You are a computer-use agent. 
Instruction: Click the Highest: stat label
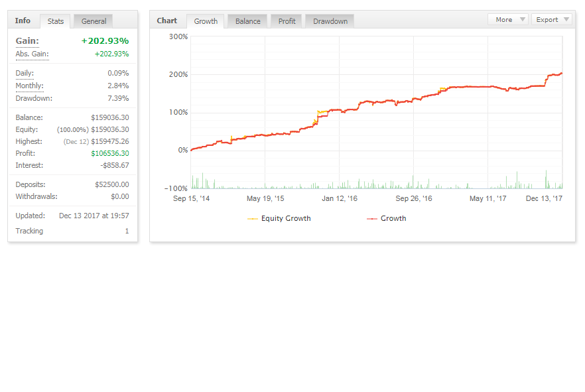(29, 141)
